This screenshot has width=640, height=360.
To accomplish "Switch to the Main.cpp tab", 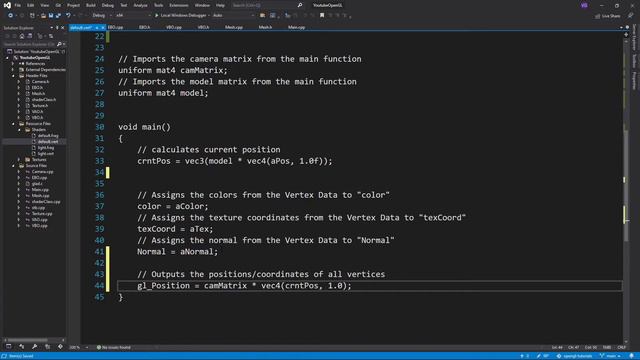I will pos(296,27).
